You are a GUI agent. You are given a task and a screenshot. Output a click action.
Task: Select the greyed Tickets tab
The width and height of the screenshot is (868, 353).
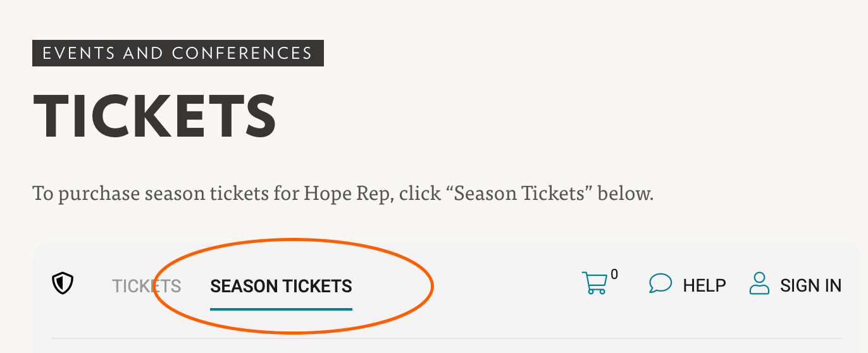click(146, 286)
